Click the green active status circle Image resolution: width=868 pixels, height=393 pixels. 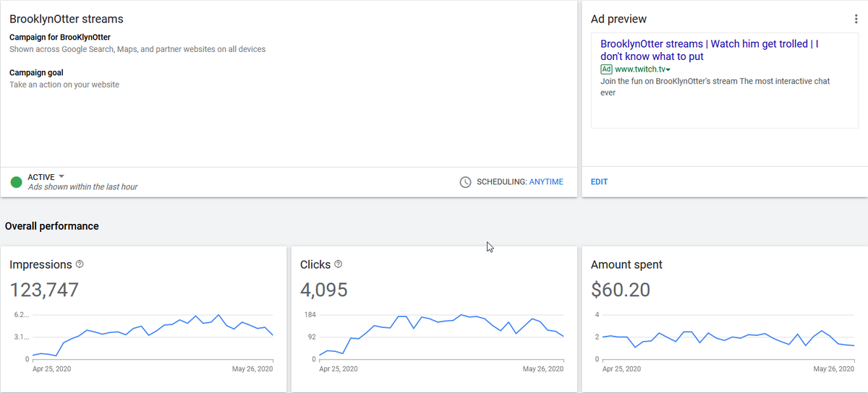16,182
